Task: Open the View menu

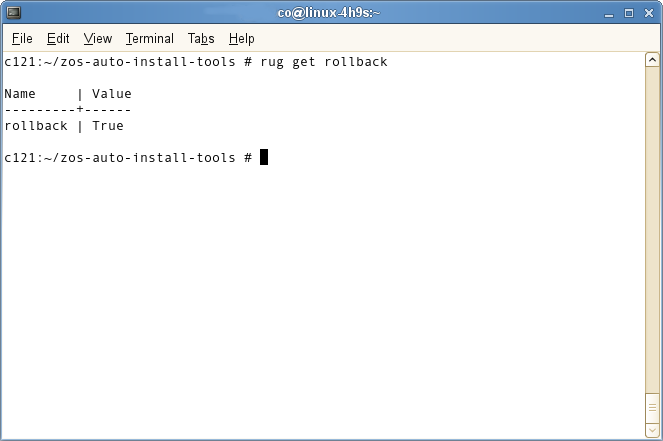Action: pyautogui.click(x=98, y=39)
